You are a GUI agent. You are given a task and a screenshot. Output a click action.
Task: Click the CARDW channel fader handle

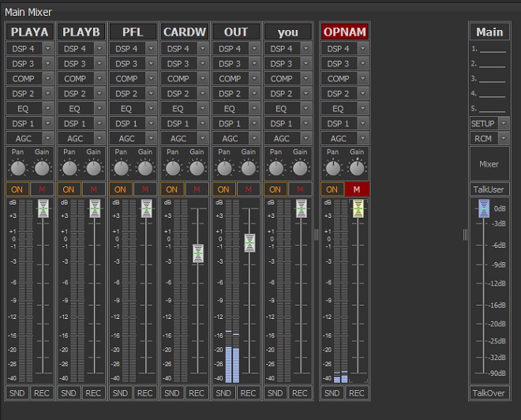198,253
